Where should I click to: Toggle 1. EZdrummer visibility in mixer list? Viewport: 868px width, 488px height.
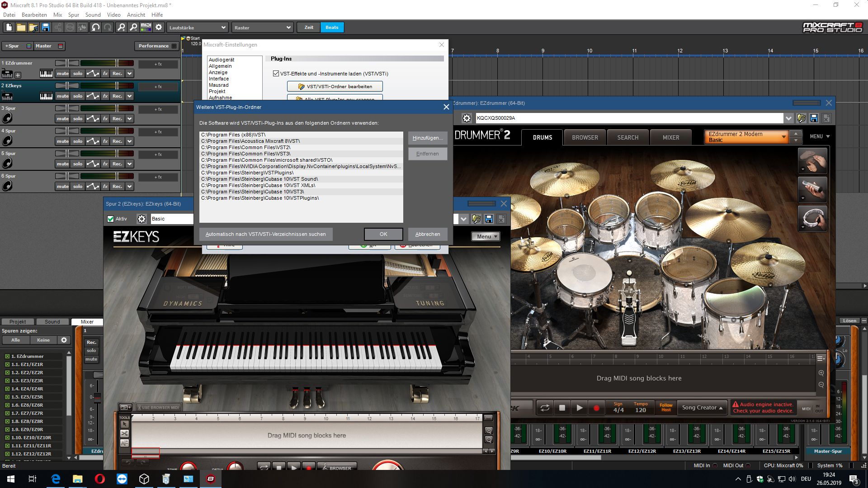click(7, 357)
